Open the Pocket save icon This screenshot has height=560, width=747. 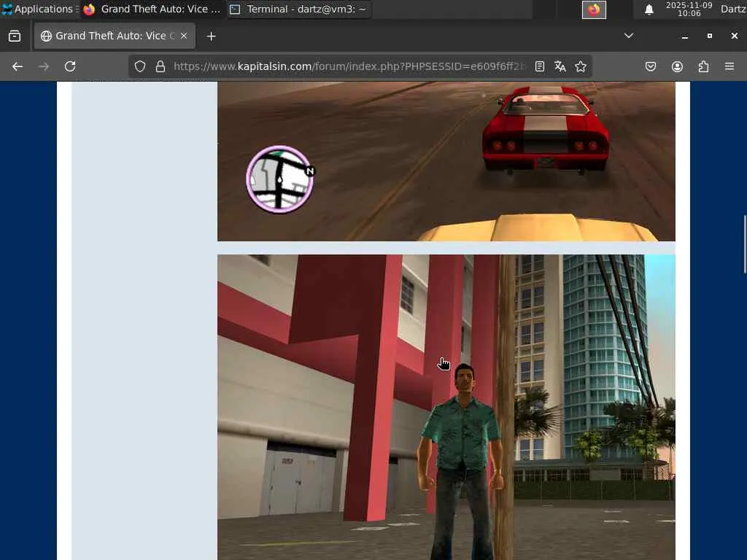click(651, 66)
